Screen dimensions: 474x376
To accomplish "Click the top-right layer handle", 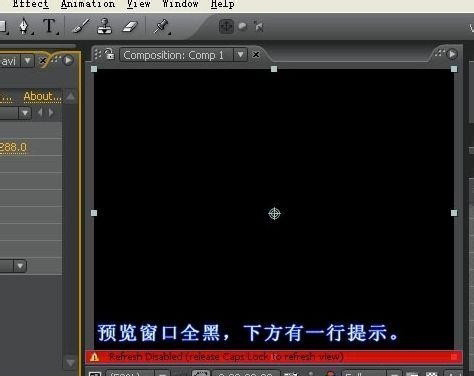I will point(454,69).
